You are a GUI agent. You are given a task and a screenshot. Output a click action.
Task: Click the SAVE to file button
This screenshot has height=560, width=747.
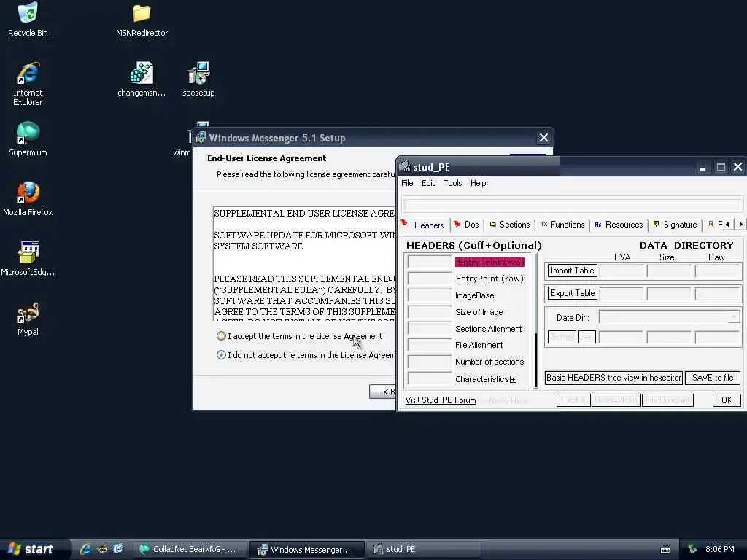pos(713,378)
